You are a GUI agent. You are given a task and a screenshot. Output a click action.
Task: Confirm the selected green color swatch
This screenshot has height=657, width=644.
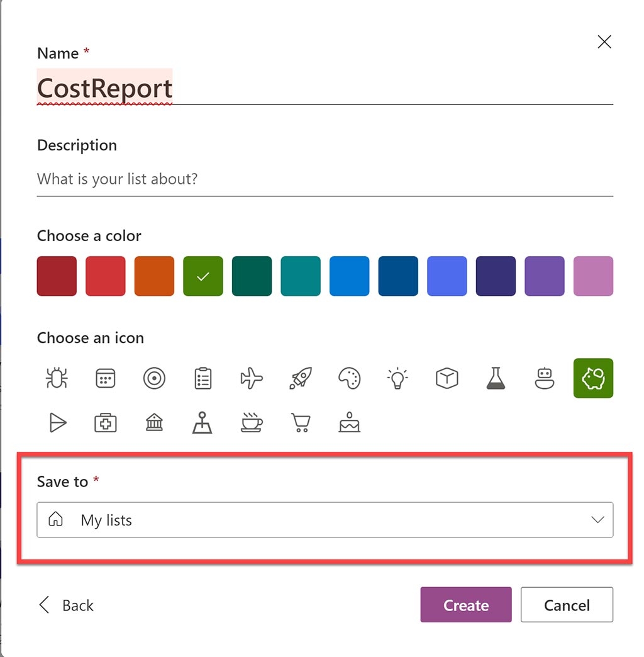click(203, 276)
